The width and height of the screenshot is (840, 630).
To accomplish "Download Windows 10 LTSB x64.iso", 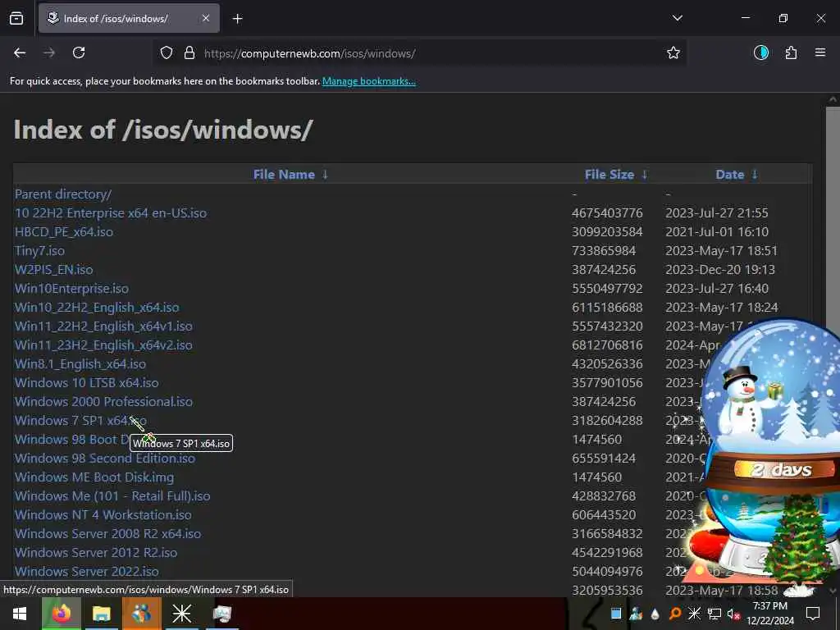I will tap(87, 382).
